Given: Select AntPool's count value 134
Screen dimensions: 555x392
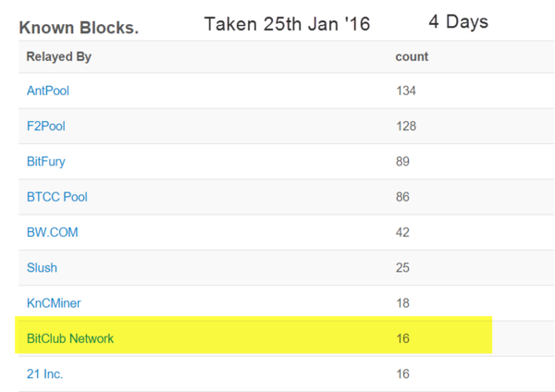Looking at the screenshot, I should (406, 91).
